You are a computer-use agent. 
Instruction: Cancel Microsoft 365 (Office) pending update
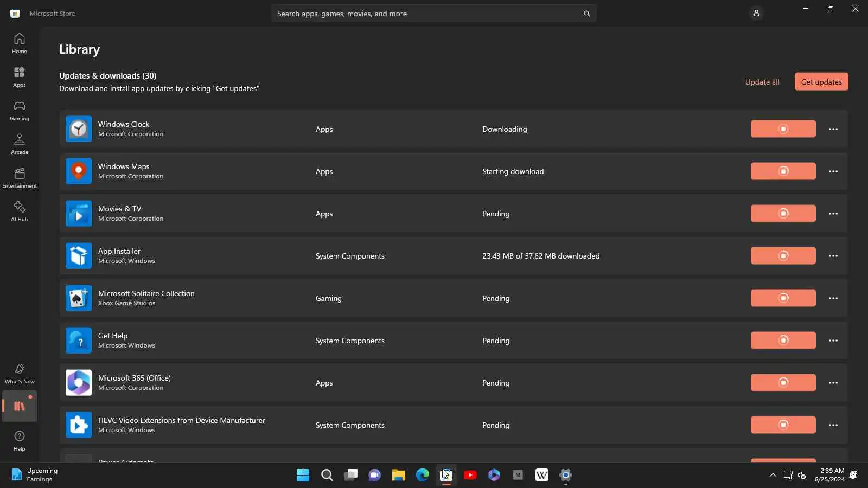pos(783,383)
